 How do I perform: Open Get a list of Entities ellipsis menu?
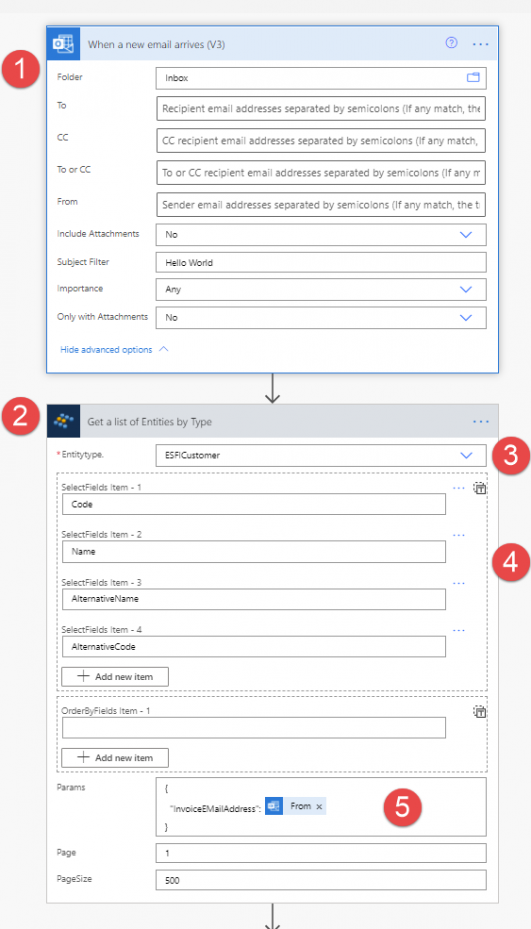[x=481, y=422]
